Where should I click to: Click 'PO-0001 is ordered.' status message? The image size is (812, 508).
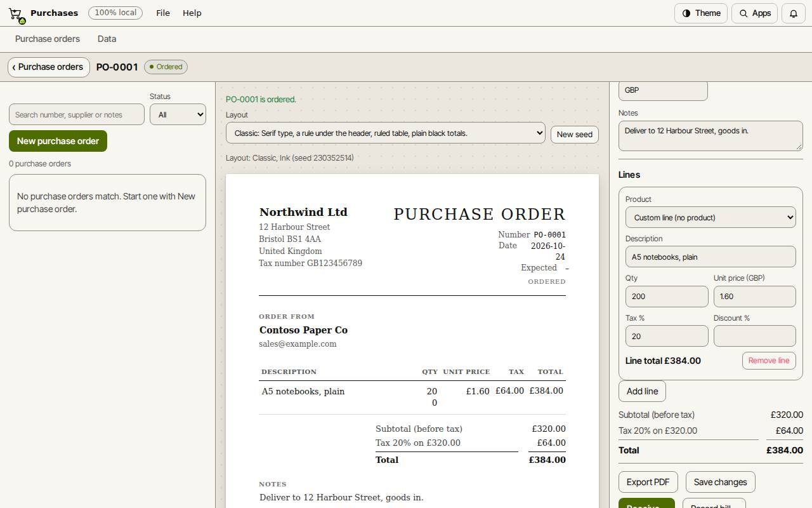tap(261, 99)
